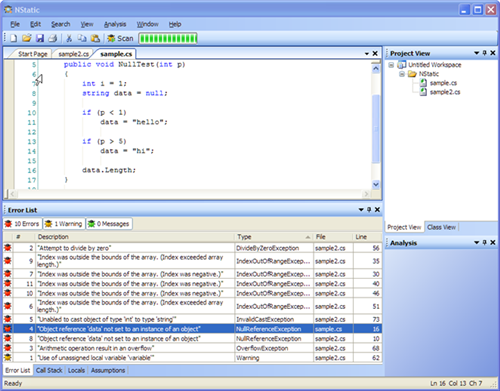
Task: Open the editor document list dropdown arrow
Action: (x=367, y=54)
